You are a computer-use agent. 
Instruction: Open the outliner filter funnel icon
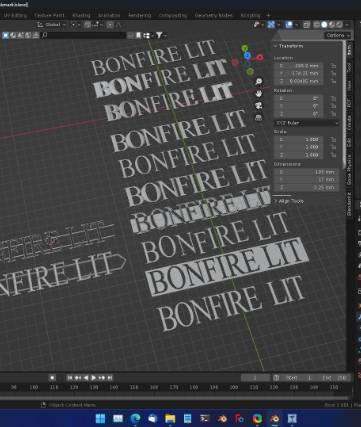tap(159, 35)
